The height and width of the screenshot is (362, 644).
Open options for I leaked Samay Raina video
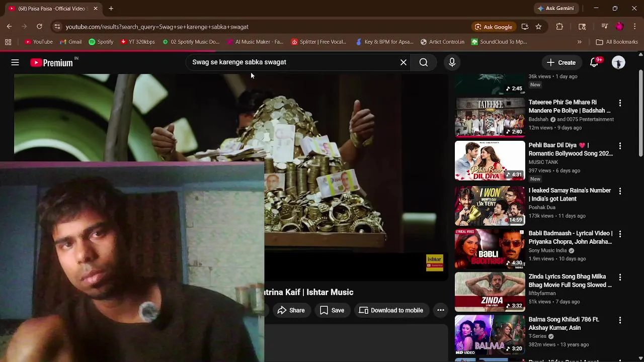coord(620,191)
